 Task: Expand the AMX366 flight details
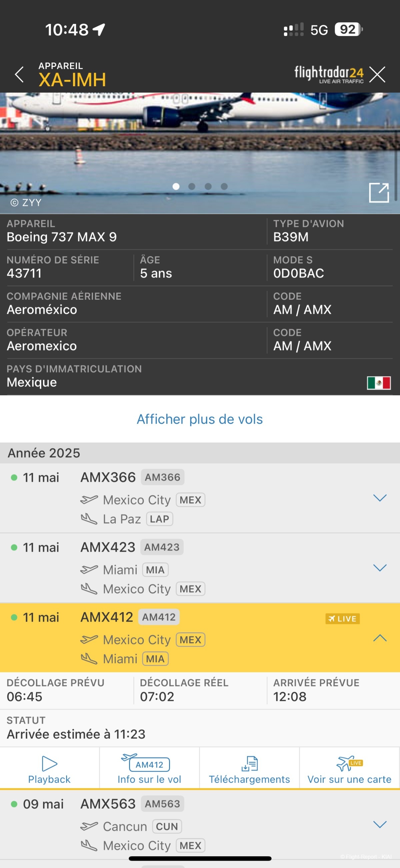click(380, 498)
